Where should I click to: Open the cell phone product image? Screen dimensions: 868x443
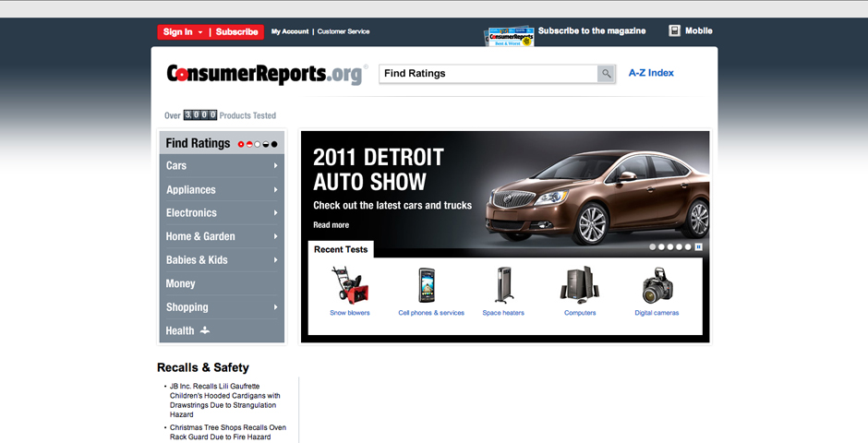pos(427,285)
